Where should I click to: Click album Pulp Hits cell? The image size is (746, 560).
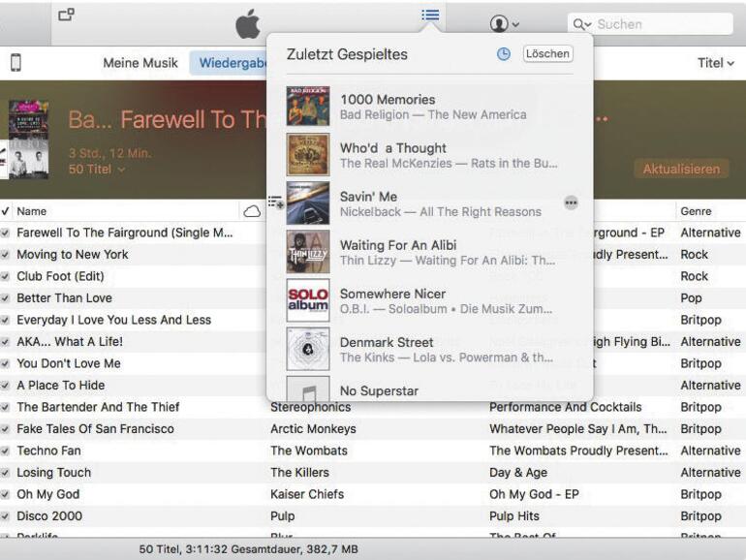coord(514,516)
